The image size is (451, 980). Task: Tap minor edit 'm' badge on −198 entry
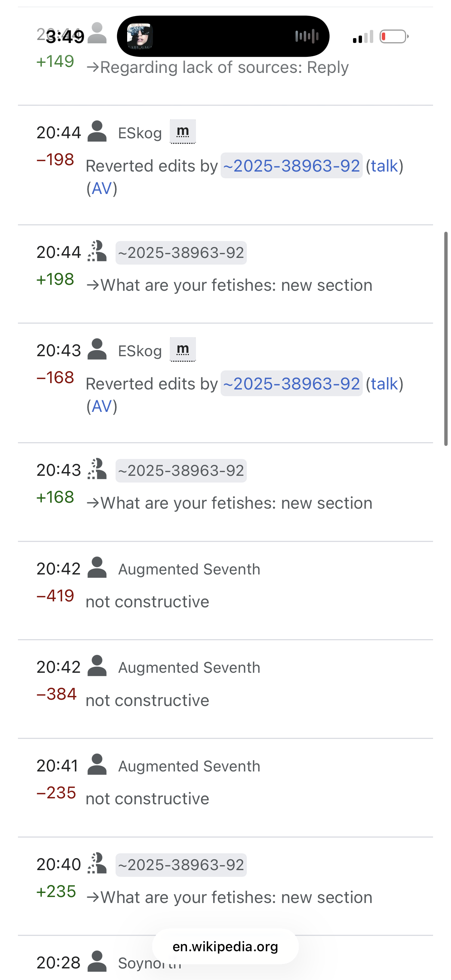[x=183, y=132]
